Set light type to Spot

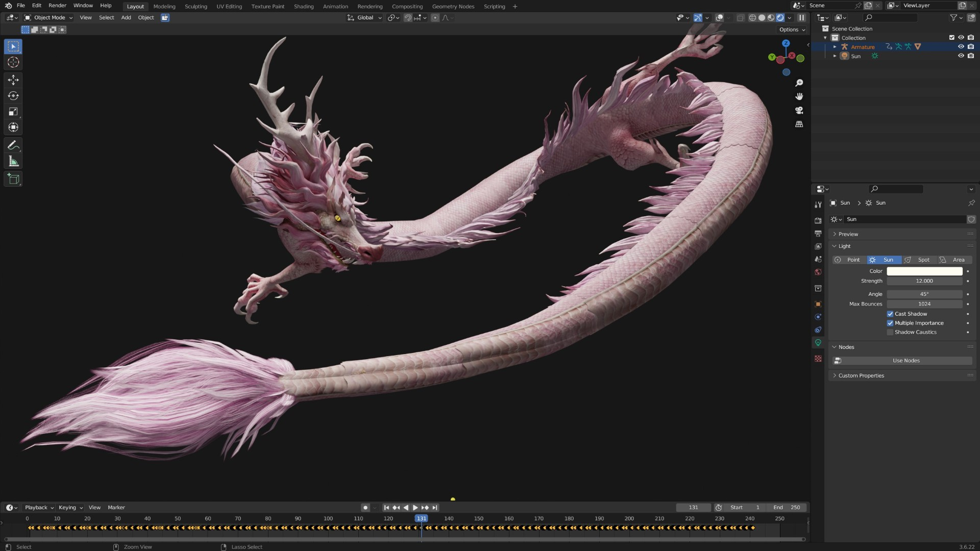(x=919, y=260)
